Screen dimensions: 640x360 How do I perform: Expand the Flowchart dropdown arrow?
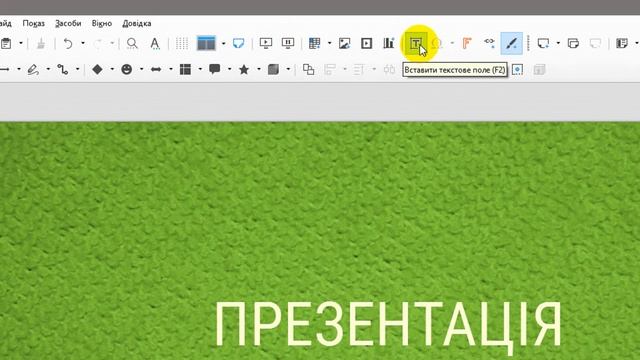(200, 70)
